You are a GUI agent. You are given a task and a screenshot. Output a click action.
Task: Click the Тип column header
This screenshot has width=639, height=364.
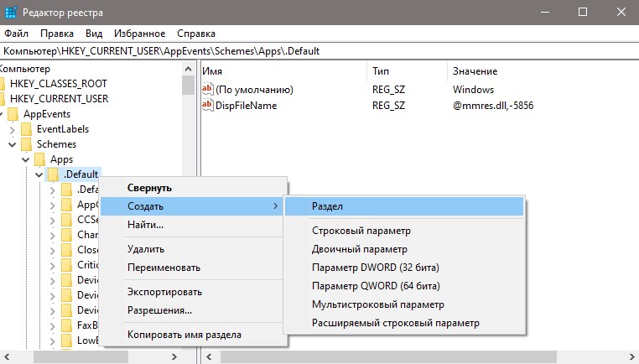click(x=407, y=71)
